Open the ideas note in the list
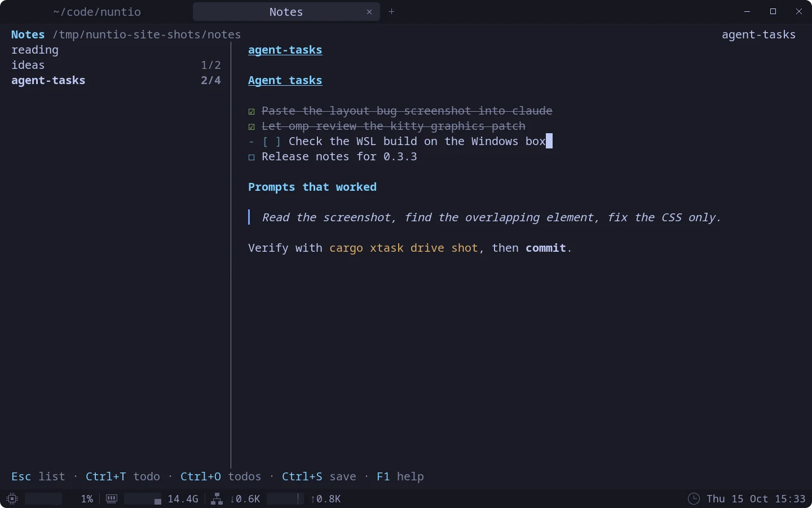 116,65
